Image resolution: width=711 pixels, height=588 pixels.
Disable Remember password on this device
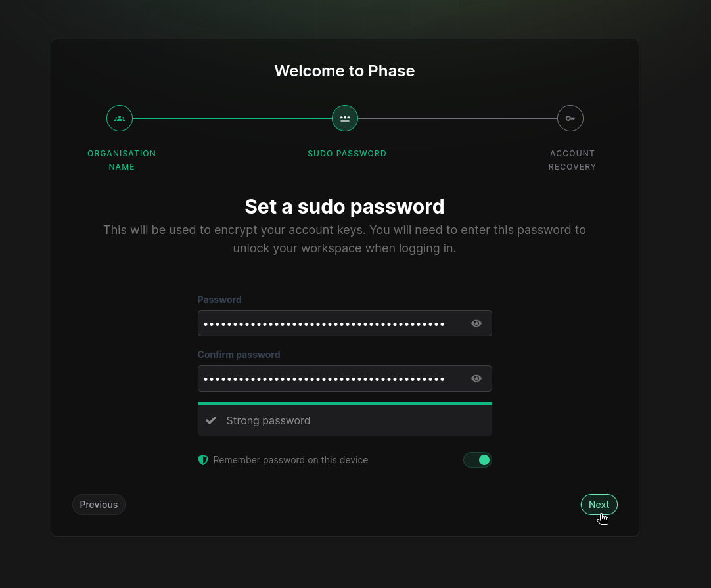pyautogui.click(x=477, y=460)
